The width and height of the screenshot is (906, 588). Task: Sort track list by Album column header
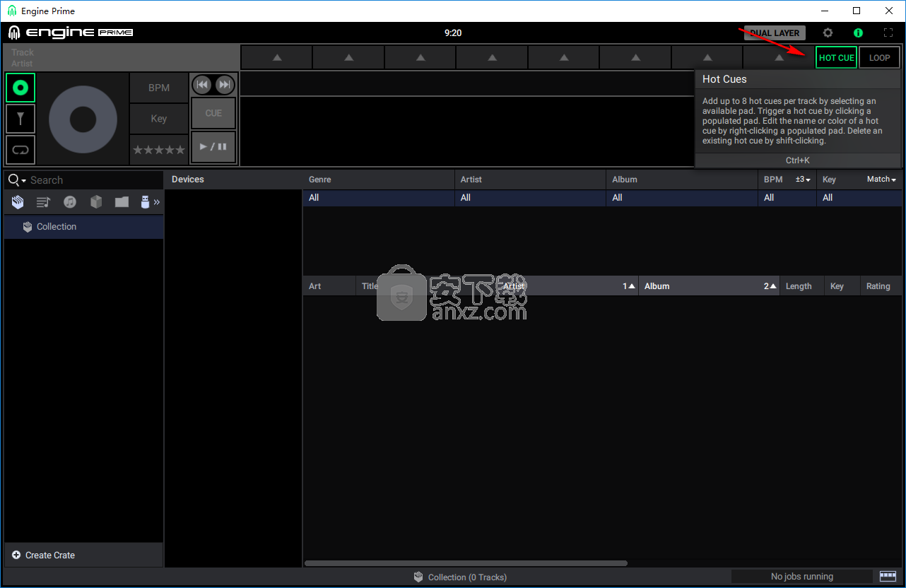coord(709,286)
